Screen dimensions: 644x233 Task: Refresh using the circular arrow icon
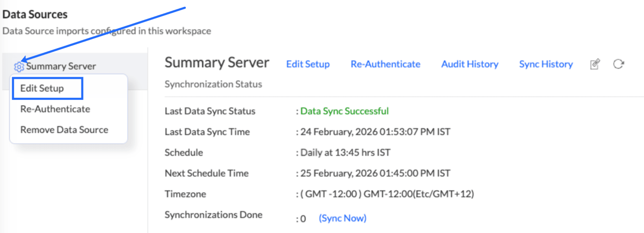pyautogui.click(x=618, y=64)
